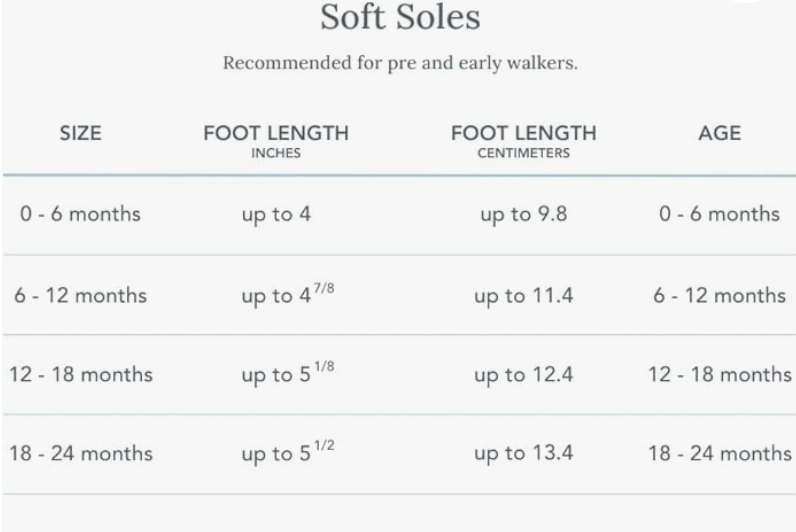Click the 'up to 9.8' centimeters cell
Image resolution: width=796 pixels, height=532 pixels.
(x=524, y=214)
